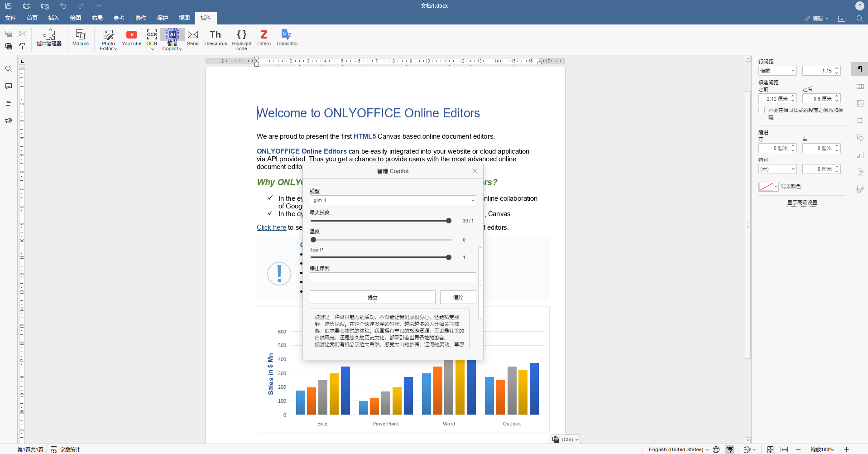Switch to the 插入 tab
868x454 pixels.
pos(54,18)
